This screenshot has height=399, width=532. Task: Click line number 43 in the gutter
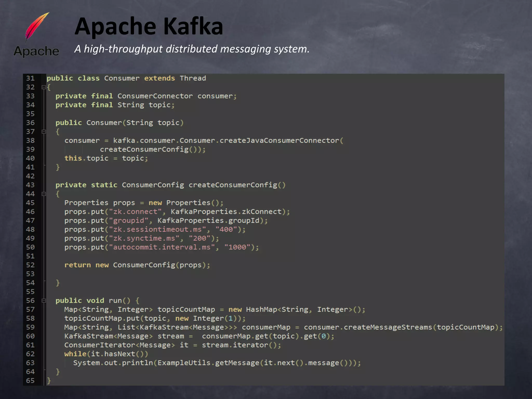point(30,185)
